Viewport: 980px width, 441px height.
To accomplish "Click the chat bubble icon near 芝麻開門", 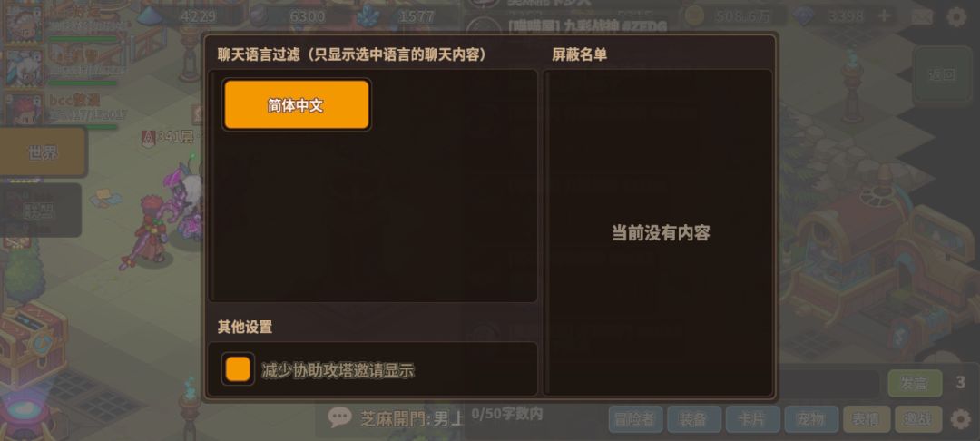I will (340, 418).
